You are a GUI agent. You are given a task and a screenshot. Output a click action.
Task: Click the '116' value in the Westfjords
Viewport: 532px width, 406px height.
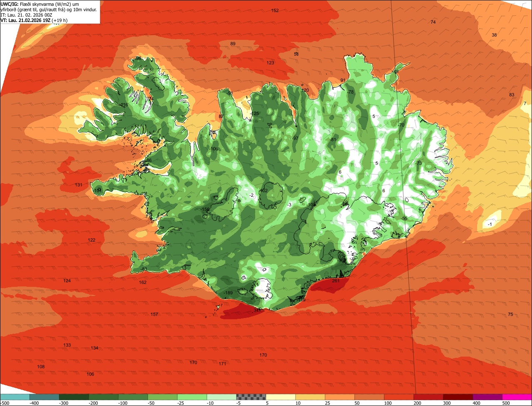tap(124, 105)
